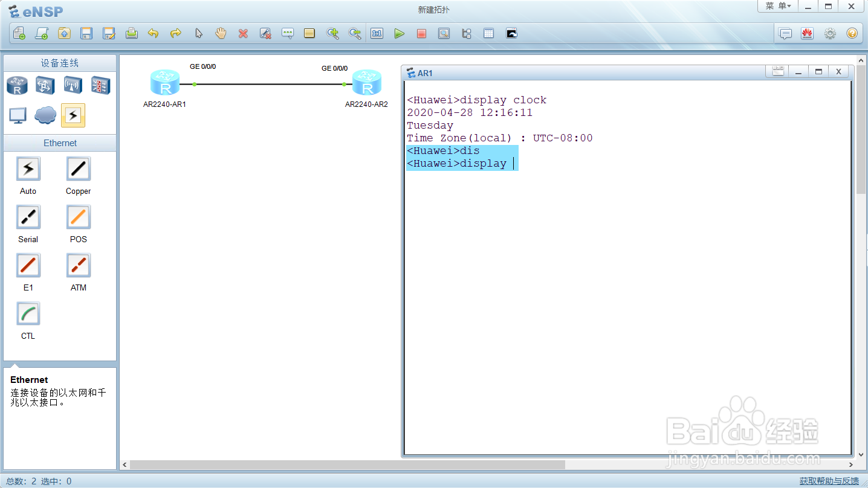The height and width of the screenshot is (488, 868).
Task: Select the WLAN device category
Action: (73, 85)
